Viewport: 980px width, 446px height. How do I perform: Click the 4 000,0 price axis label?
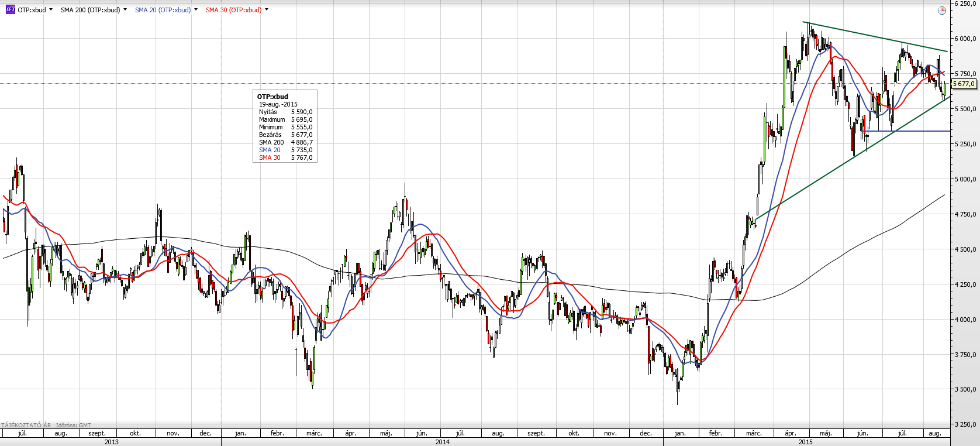965,320
